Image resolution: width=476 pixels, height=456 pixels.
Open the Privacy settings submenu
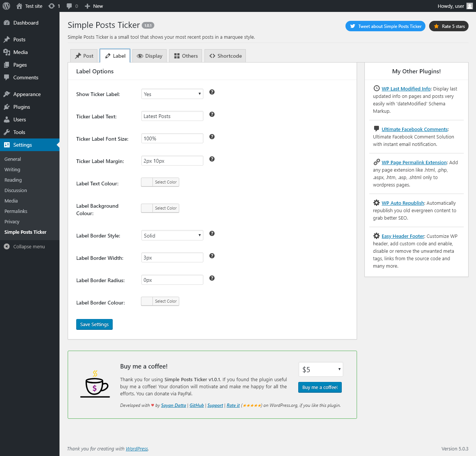coord(12,221)
